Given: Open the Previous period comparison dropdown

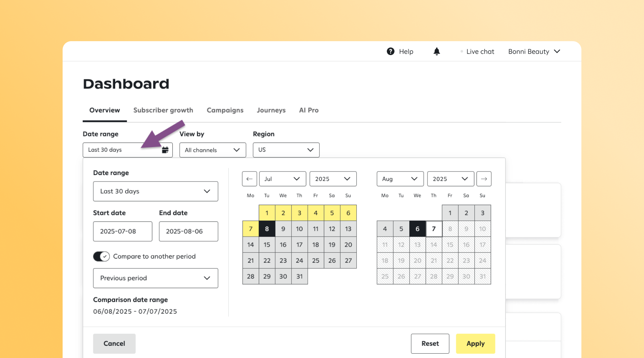Looking at the screenshot, I should coord(155,278).
